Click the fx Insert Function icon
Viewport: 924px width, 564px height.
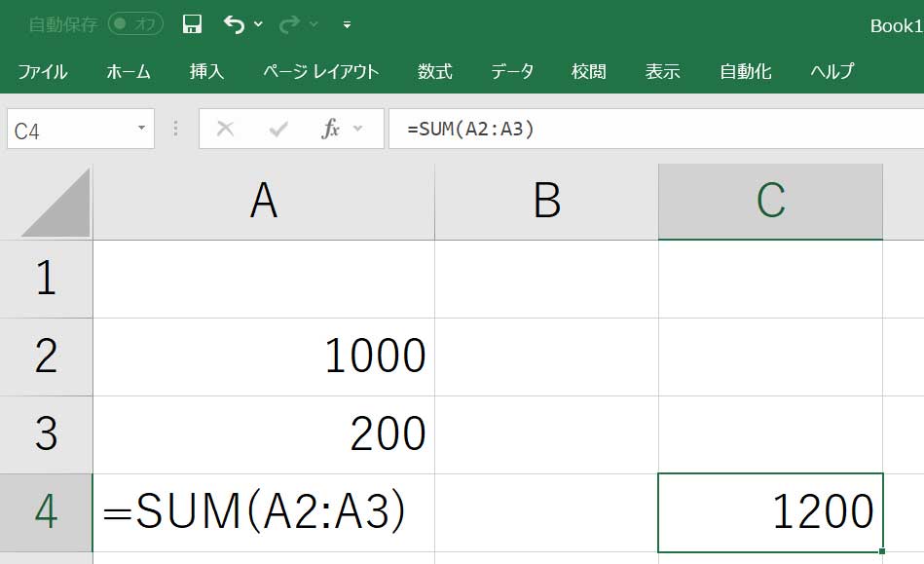[x=331, y=129]
